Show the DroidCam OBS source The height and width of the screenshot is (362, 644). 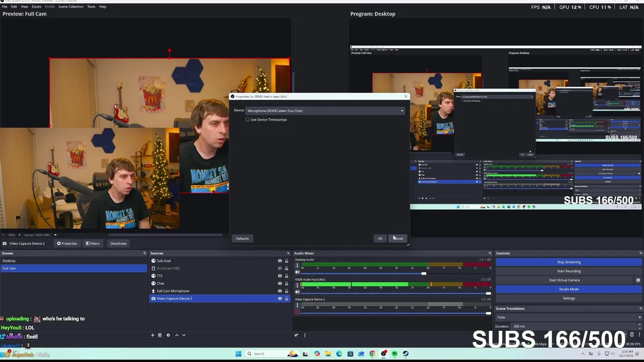(280, 268)
